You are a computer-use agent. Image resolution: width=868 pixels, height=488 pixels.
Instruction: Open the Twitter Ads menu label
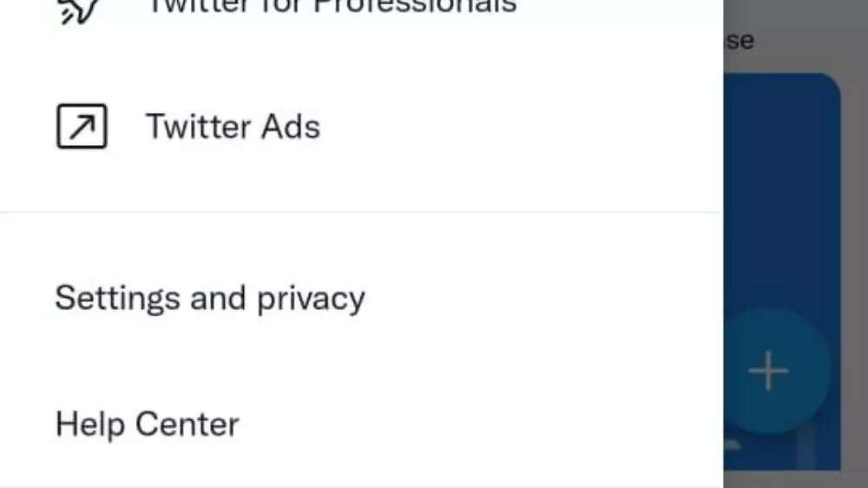tap(233, 127)
